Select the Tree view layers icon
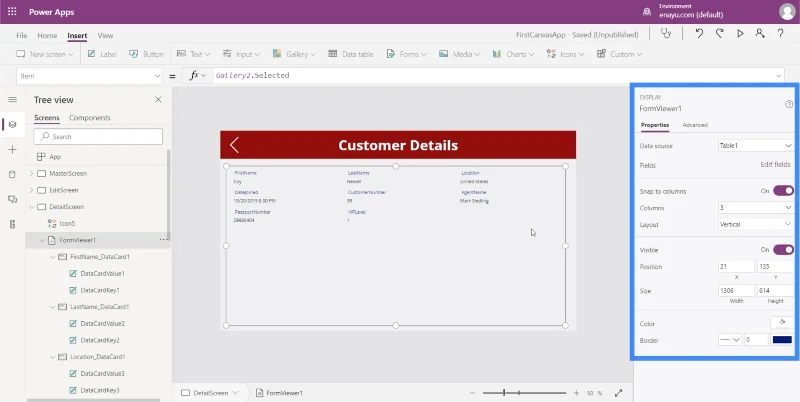Image resolution: width=800 pixels, height=402 pixels. [x=13, y=124]
